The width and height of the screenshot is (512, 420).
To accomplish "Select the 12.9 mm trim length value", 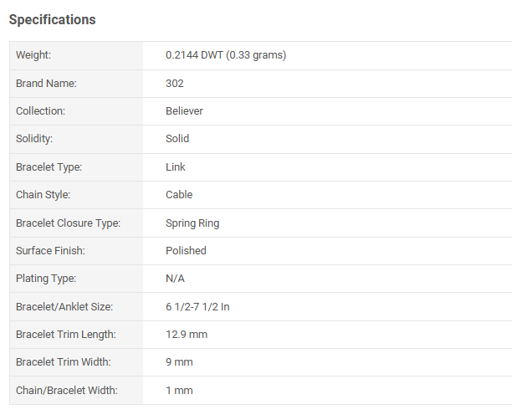I will [187, 335].
